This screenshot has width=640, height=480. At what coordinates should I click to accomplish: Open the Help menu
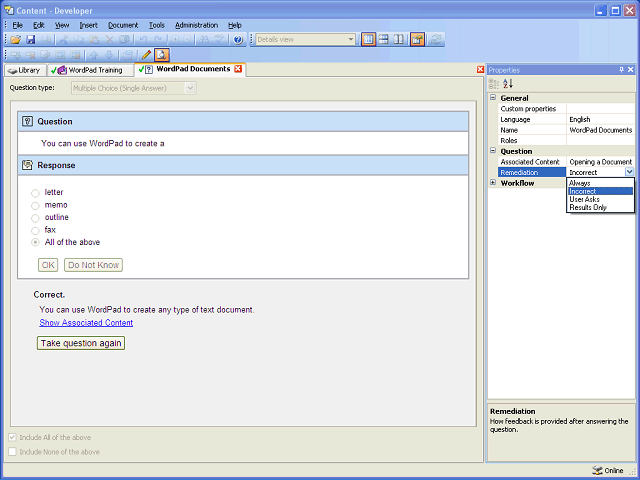(x=235, y=25)
